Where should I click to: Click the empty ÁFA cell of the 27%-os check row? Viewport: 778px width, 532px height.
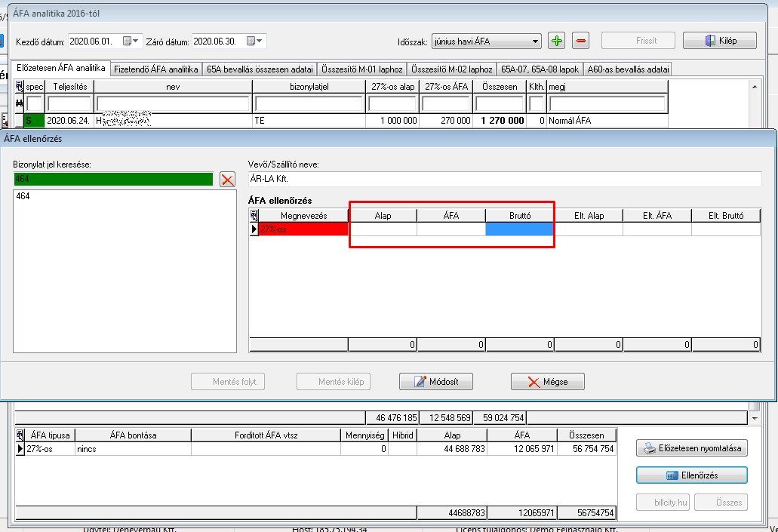tap(451, 229)
